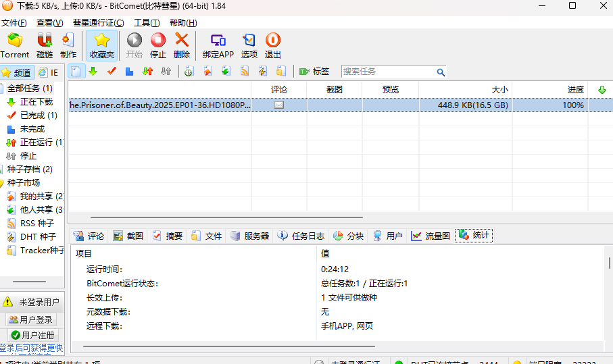Open the 彗星通行证(C) menu
Screen dimensions: 613x364
click(x=99, y=23)
